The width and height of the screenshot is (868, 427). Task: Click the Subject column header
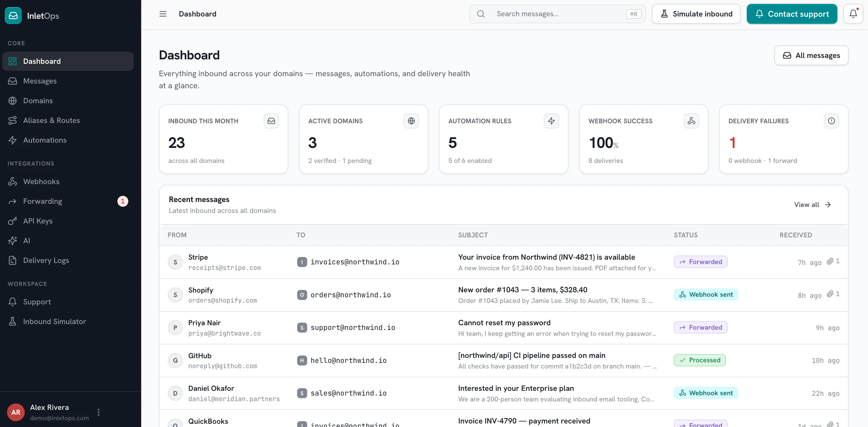tap(473, 235)
